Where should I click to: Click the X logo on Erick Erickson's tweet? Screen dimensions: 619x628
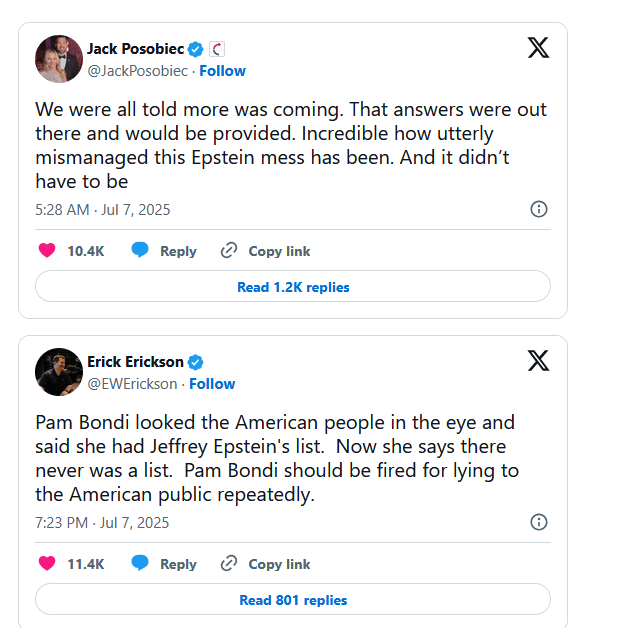coord(538,360)
